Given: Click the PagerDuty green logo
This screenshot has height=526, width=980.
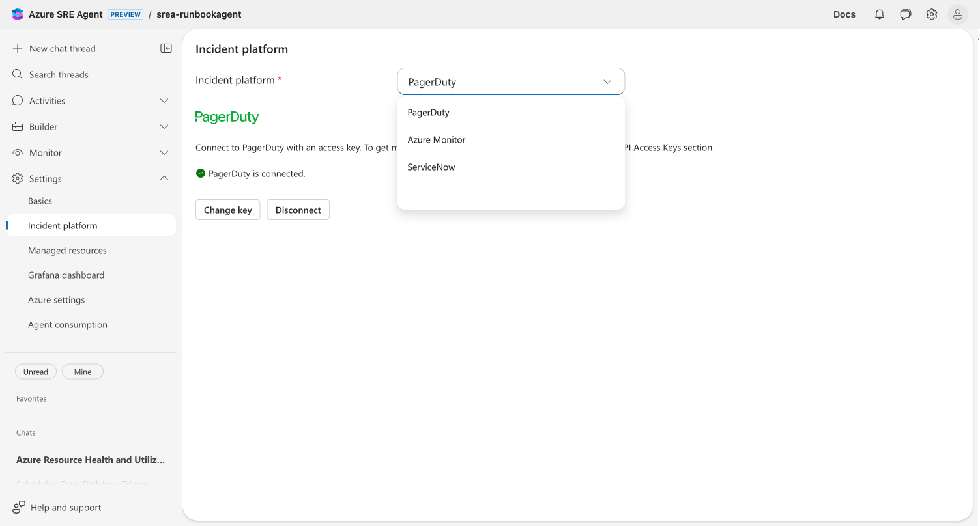Looking at the screenshot, I should click(x=227, y=117).
